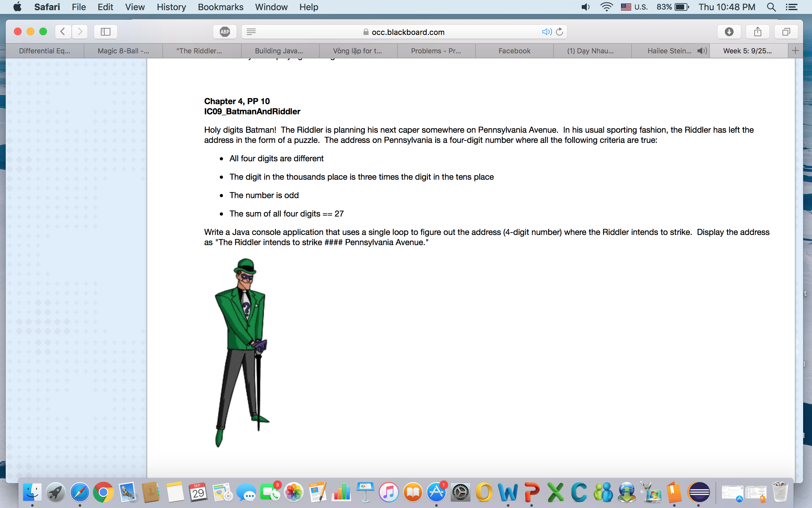Click the occc.blackboard.com address field
Screen dimensions: 812x508
(x=404, y=32)
